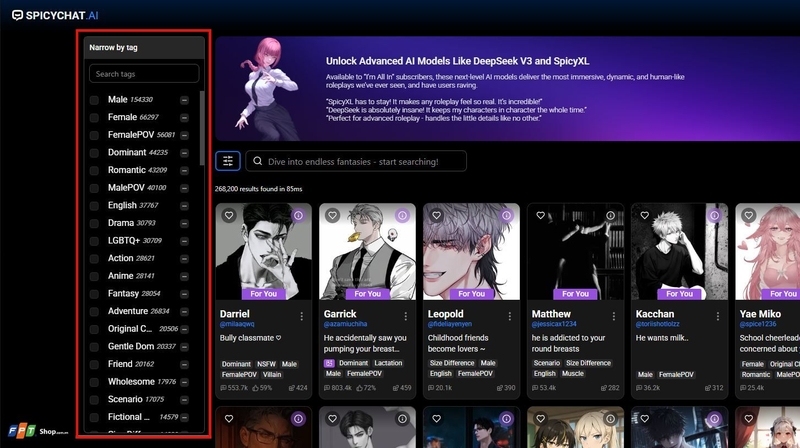Toggle the filter panel button
Screen dimensions: 800x448
(x=228, y=161)
